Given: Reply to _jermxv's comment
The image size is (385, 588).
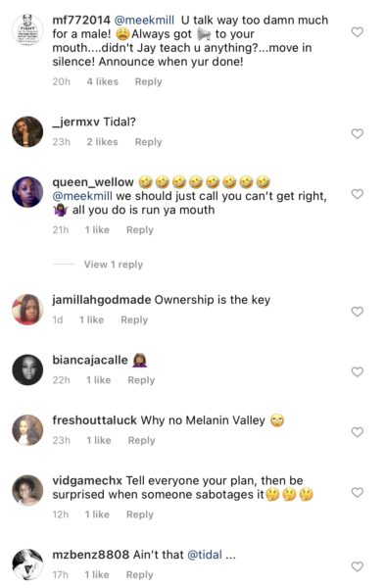Looking at the screenshot, I should click(149, 142).
